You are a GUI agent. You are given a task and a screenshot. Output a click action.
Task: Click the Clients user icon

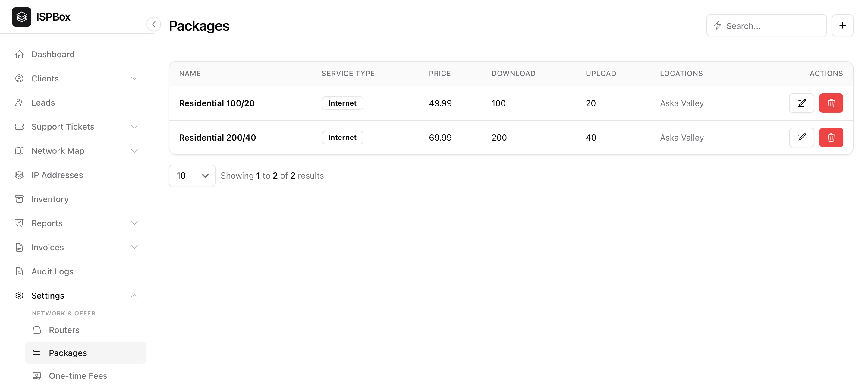click(x=19, y=78)
